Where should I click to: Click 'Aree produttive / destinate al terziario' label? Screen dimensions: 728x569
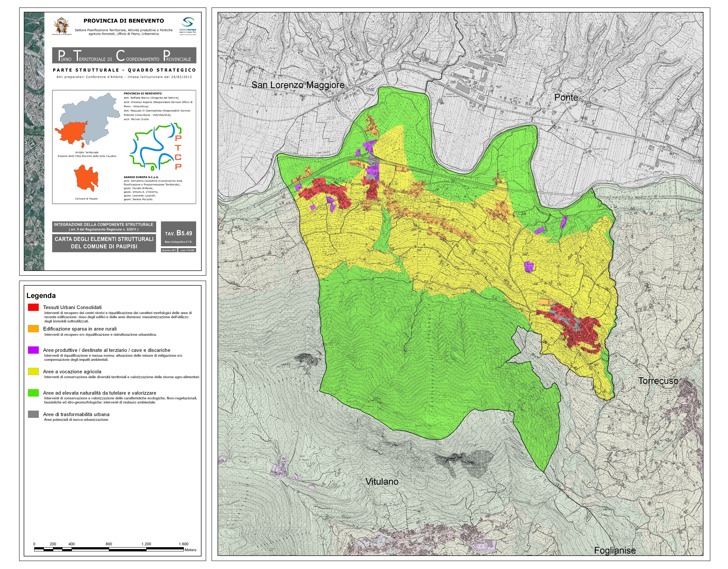click(x=107, y=350)
